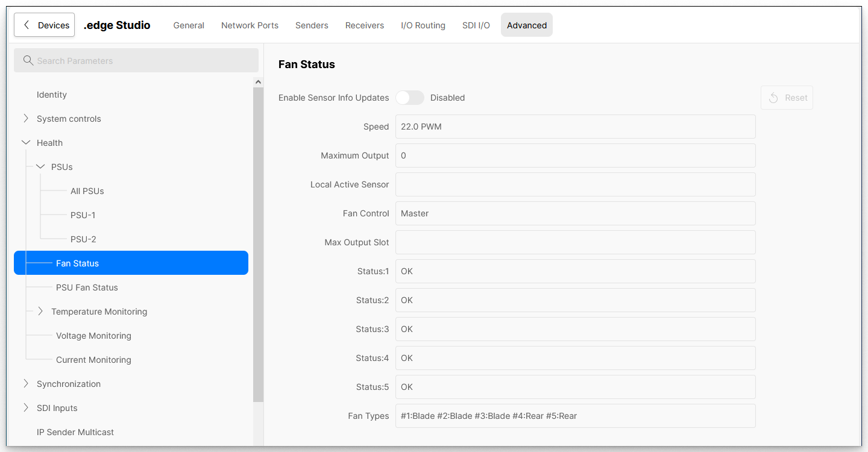Collapse the PSUs tree node
Image resolution: width=868 pixels, height=452 pixels.
(40, 167)
